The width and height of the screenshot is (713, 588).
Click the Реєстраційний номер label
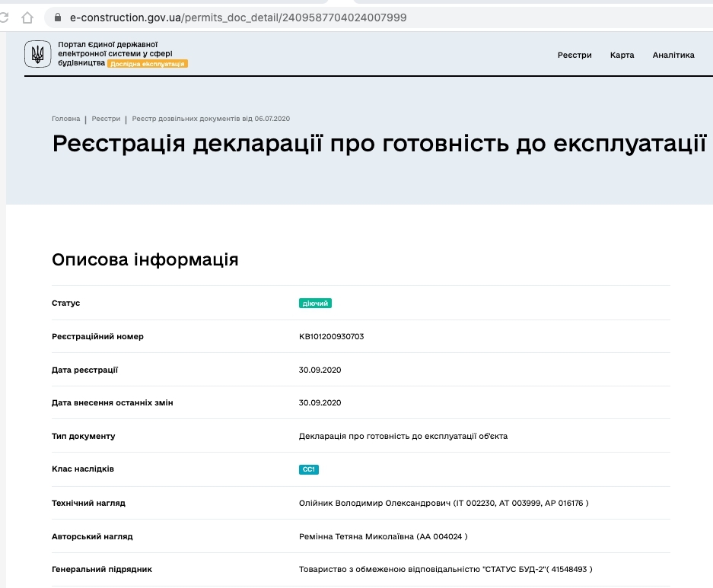tap(97, 337)
